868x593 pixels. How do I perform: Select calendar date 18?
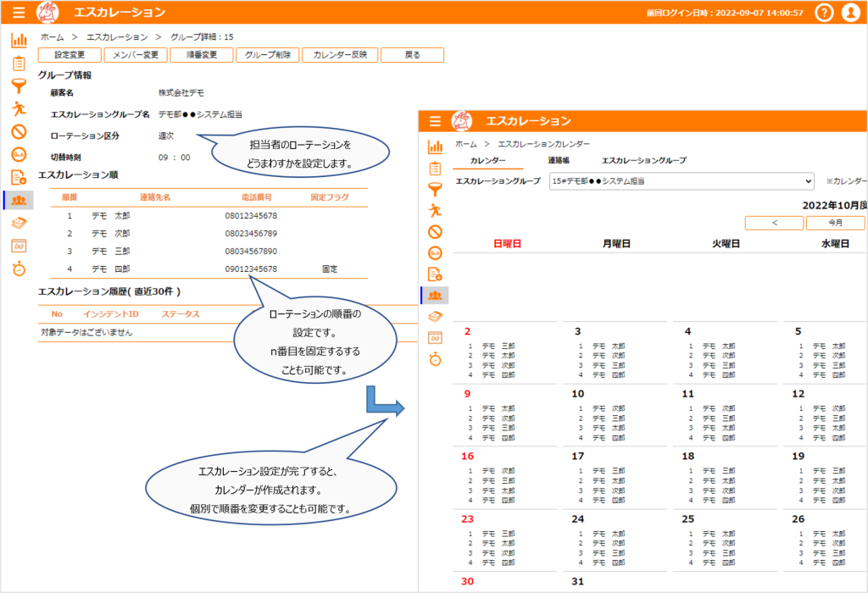pyautogui.click(x=688, y=457)
